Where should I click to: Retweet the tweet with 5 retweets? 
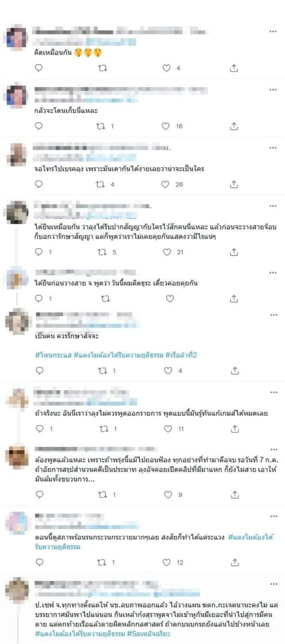[102, 252]
